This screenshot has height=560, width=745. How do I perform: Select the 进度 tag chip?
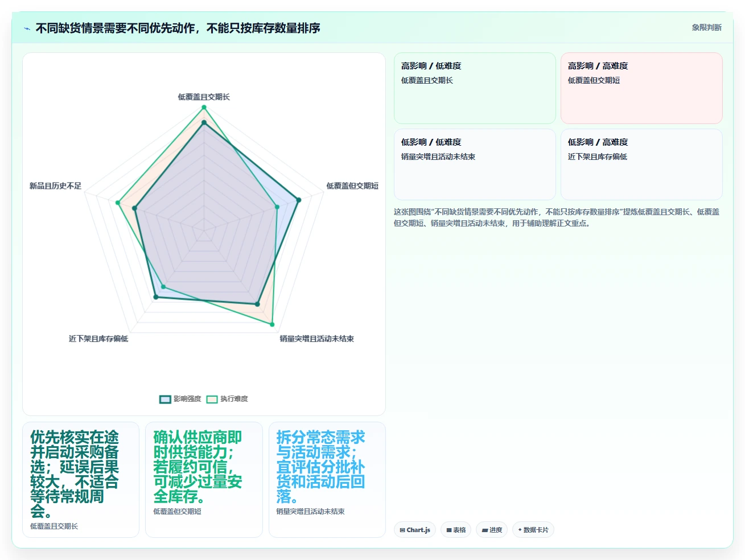click(x=492, y=530)
